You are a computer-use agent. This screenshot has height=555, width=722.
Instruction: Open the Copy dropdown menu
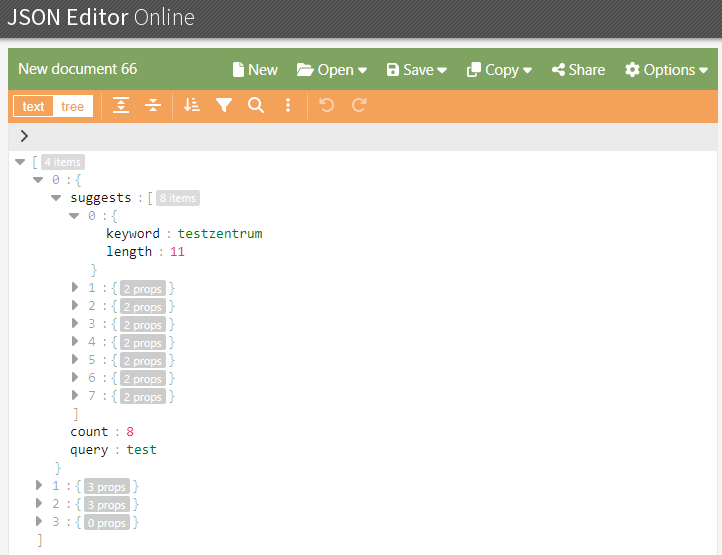(499, 69)
